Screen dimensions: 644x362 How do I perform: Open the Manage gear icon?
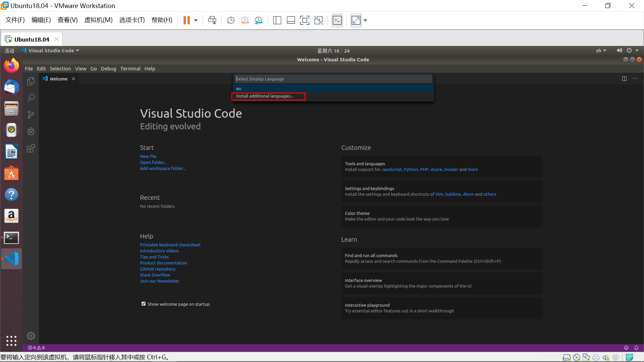(x=31, y=336)
